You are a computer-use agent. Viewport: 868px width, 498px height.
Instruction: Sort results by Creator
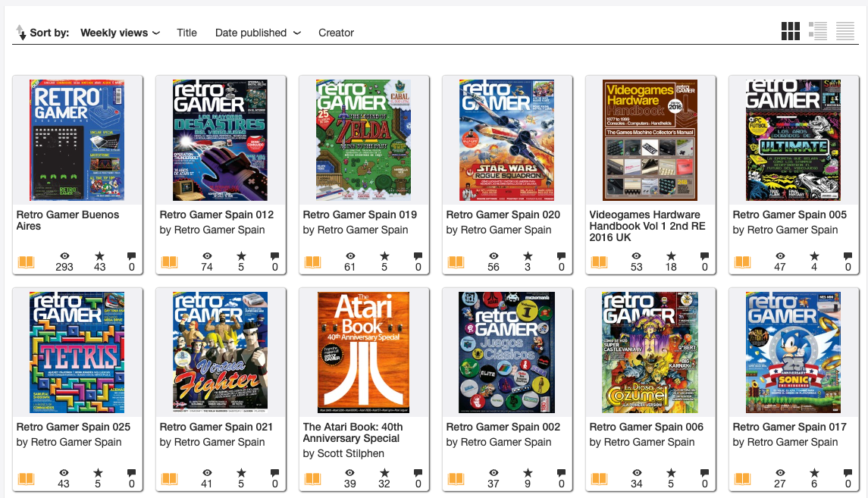(x=336, y=33)
